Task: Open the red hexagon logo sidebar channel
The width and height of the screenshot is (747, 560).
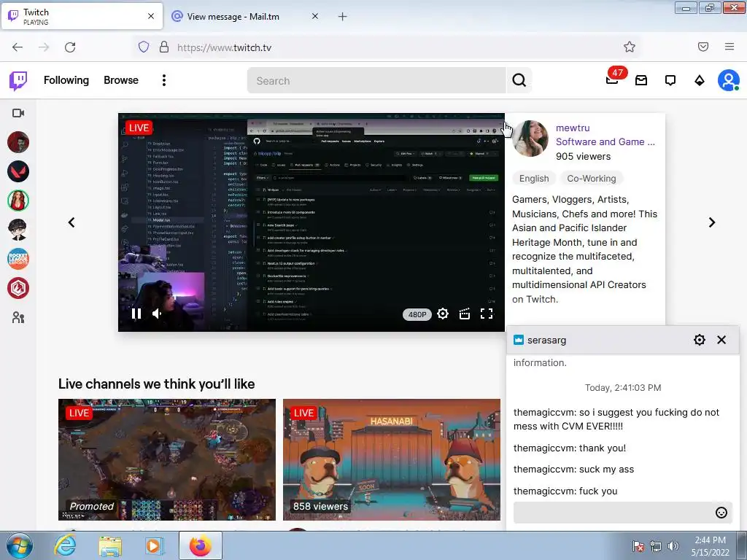Action: (18, 288)
